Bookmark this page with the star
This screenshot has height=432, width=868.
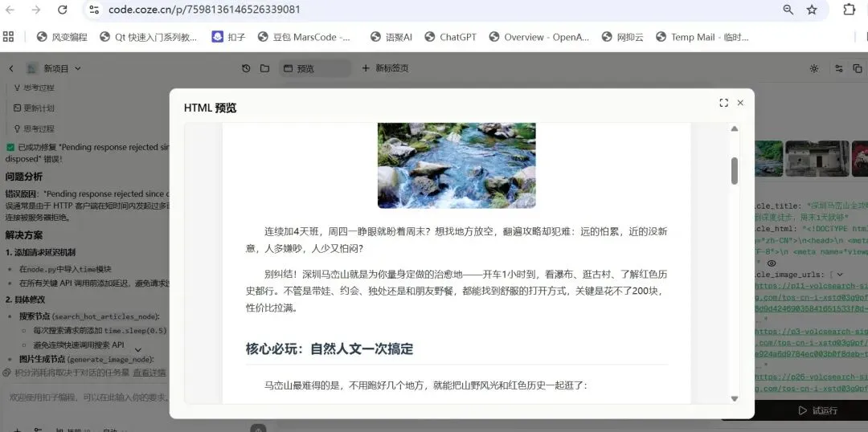click(812, 10)
